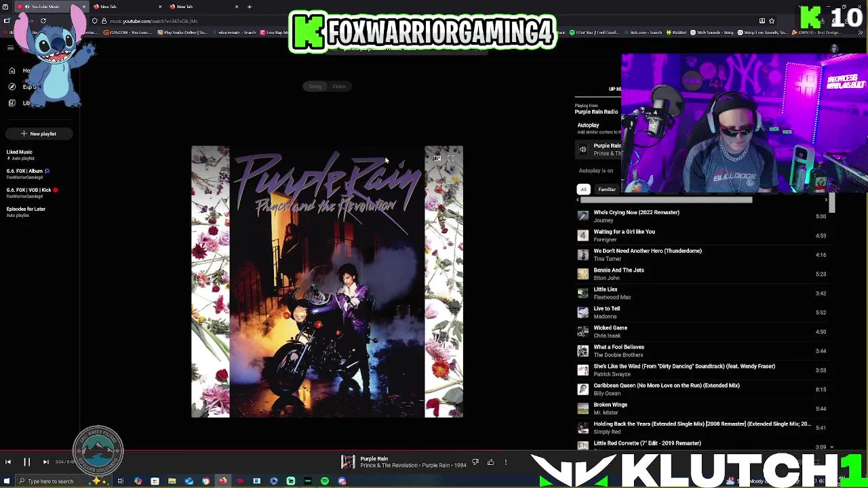Open the Windows Start menu
Image resolution: width=868 pixels, height=488 pixels.
(6, 481)
